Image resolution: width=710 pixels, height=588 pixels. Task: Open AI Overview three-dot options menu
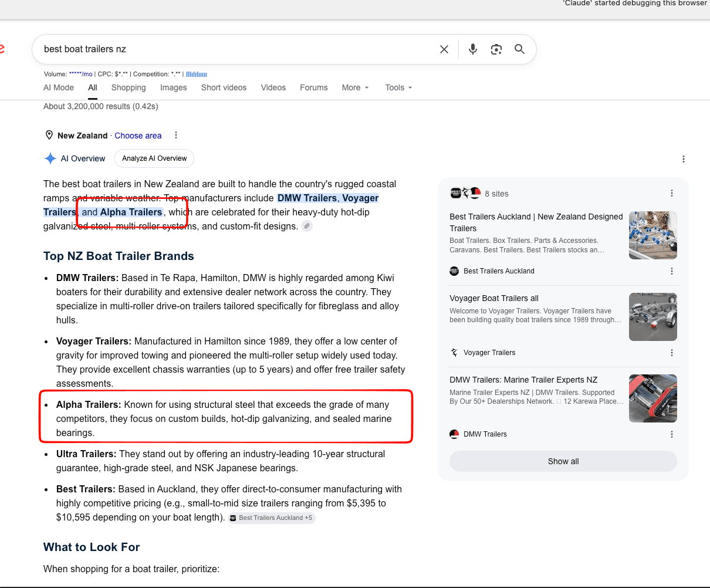pyautogui.click(x=684, y=159)
